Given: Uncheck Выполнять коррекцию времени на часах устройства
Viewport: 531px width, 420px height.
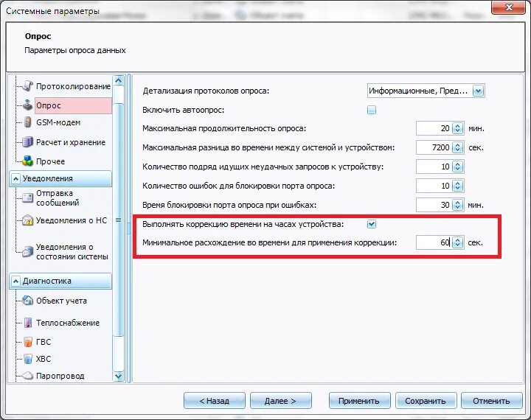Looking at the screenshot, I should pyautogui.click(x=372, y=224).
